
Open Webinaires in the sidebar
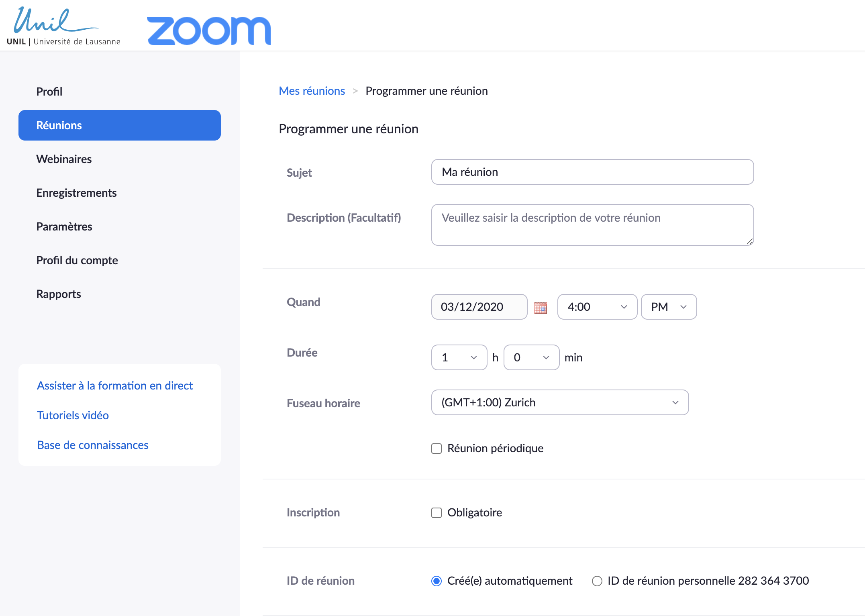tap(64, 159)
